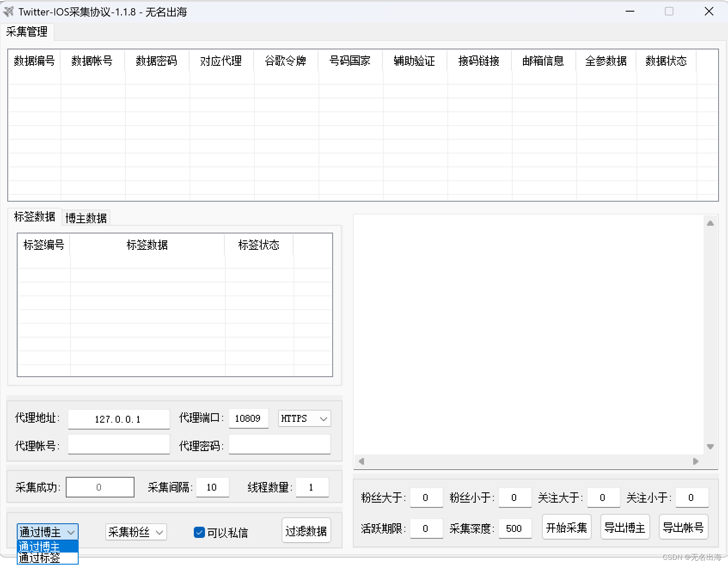Viewport: 728px width, 565px height.
Task: Click the 标签数据 column header in tag table
Action: pyautogui.click(x=147, y=245)
